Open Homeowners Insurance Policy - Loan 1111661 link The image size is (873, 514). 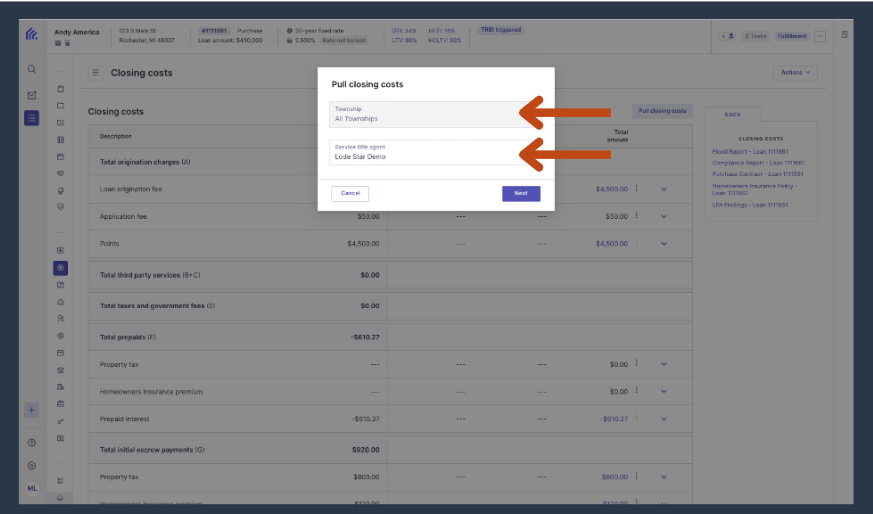755,189
